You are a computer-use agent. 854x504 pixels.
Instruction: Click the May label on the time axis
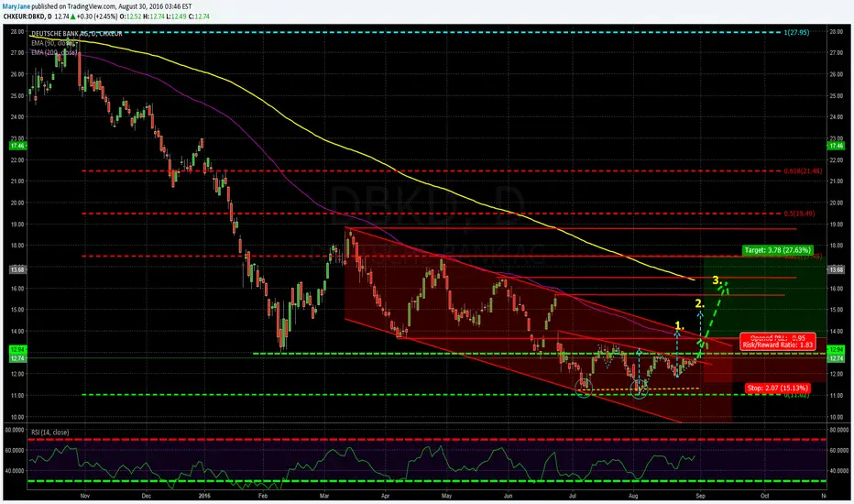[446, 496]
